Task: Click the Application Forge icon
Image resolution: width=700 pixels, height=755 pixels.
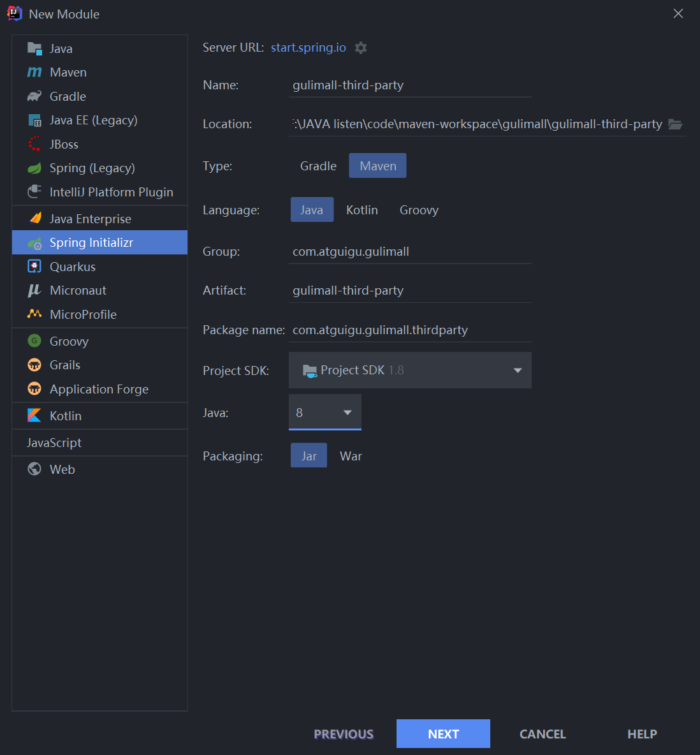Action: 34,388
